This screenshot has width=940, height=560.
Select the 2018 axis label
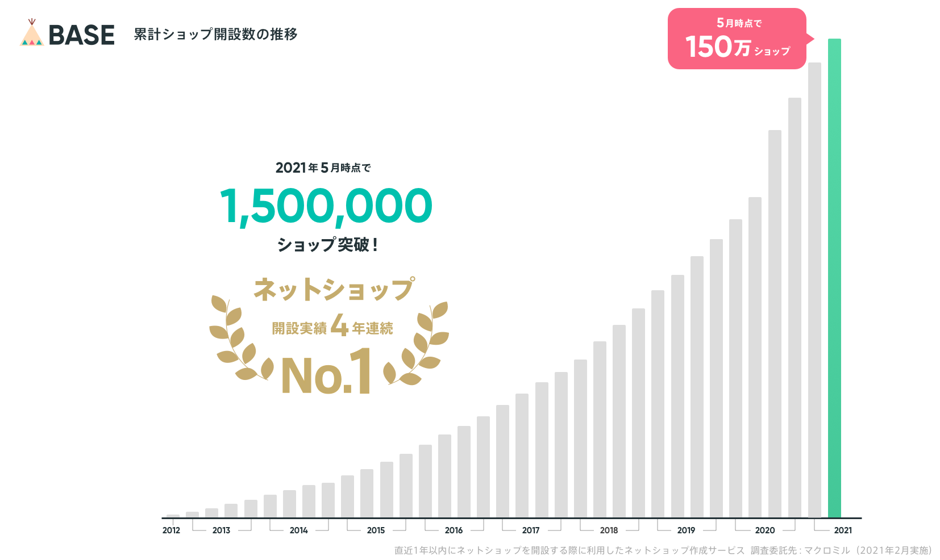coord(609,530)
